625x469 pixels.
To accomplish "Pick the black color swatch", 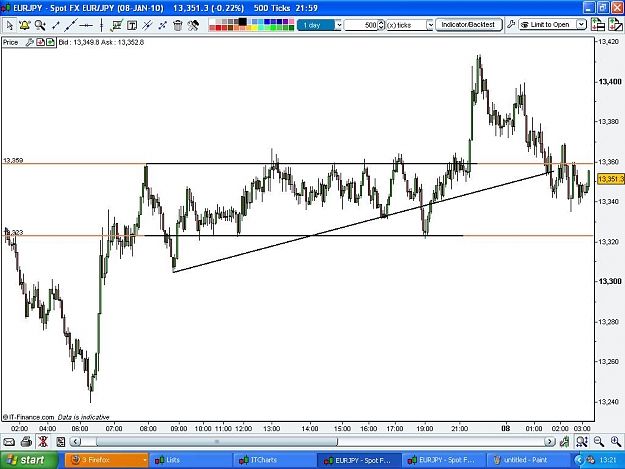I will click(242, 22).
